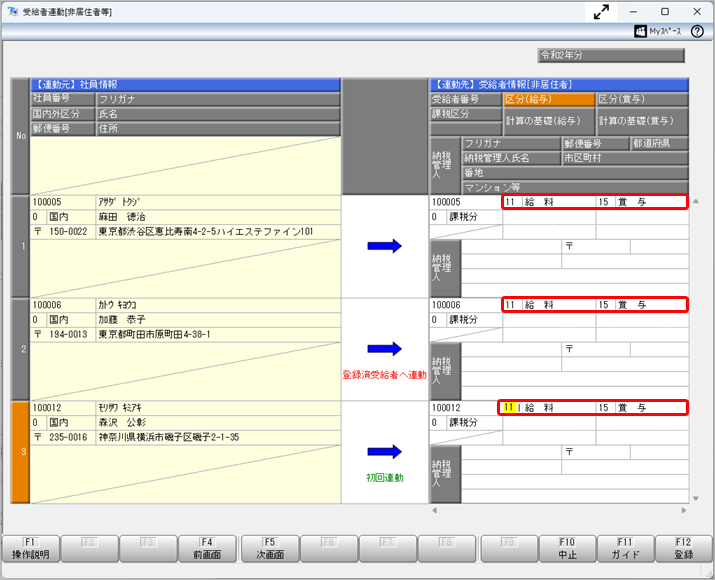The height and width of the screenshot is (580, 715).
Task: Click 【連動元】社員情報 section header
Action: pos(185,85)
